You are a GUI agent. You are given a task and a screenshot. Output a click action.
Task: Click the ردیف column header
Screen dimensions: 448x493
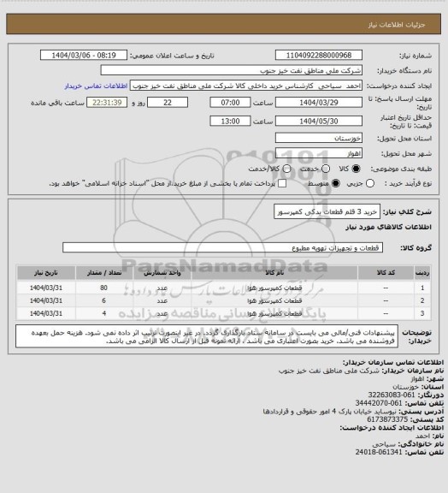(422, 272)
